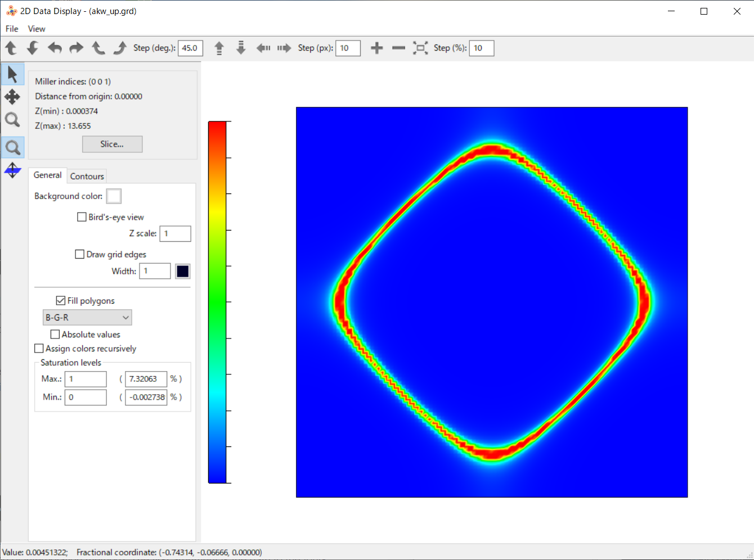The width and height of the screenshot is (754, 560).
Task: Pick the white background color swatch
Action: [114, 196]
